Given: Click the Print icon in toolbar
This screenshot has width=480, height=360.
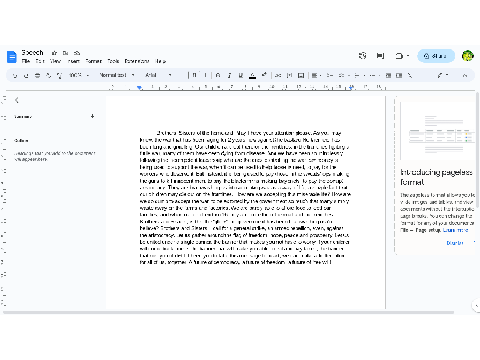Looking at the screenshot, I should [x=37, y=76].
